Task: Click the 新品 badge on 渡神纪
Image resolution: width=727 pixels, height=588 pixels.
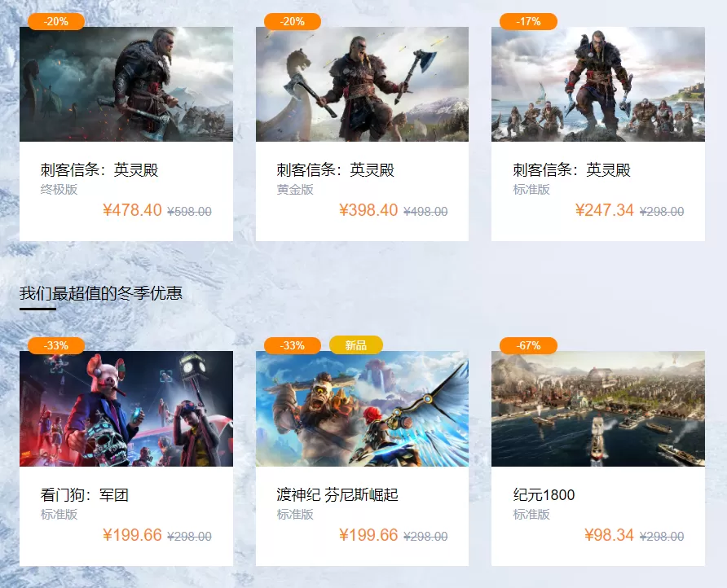Action: click(356, 345)
